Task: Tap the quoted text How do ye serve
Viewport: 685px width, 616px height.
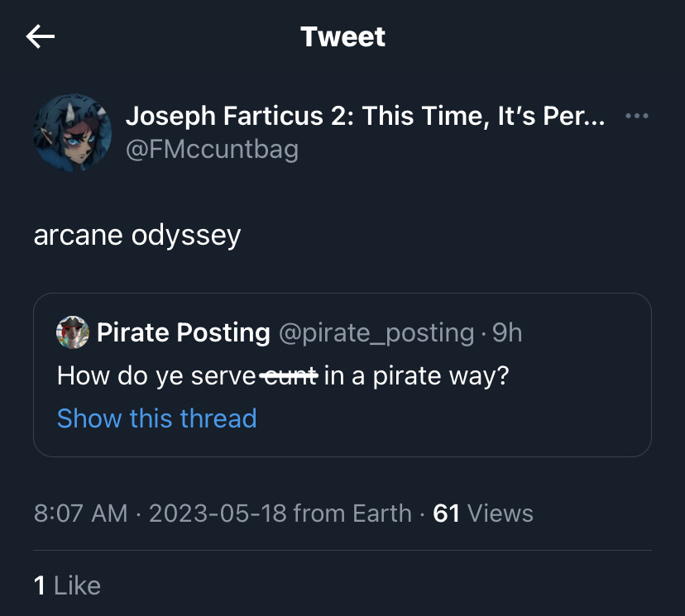Action: (156, 376)
